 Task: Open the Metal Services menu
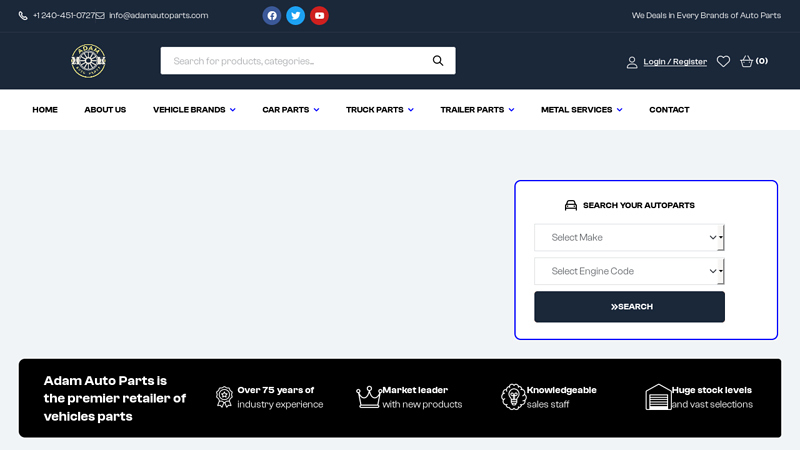pos(581,110)
